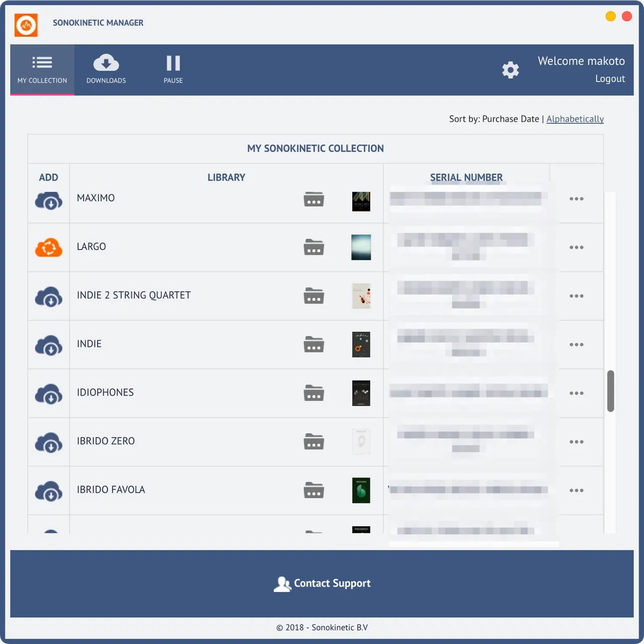Sort the collection Alphabetically

pyautogui.click(x=575, y=119)
